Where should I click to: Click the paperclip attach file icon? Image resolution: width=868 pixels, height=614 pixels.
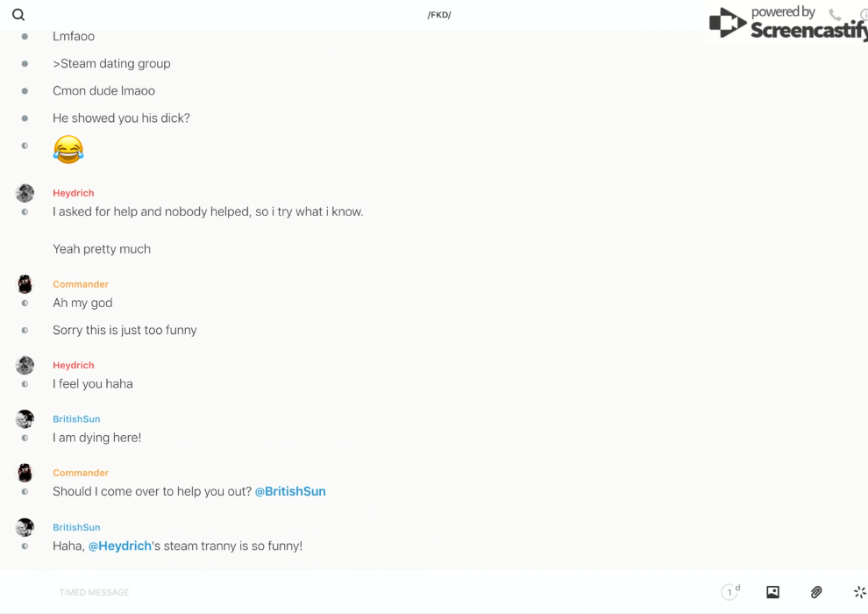(x=816, y=592)
